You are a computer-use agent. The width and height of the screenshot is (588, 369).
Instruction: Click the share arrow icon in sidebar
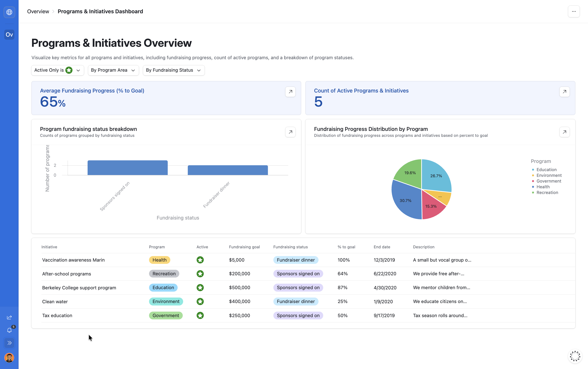(9, 317)
